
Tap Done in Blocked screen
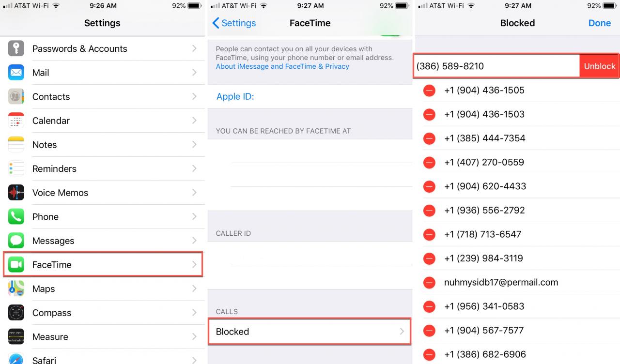point(600,23)
